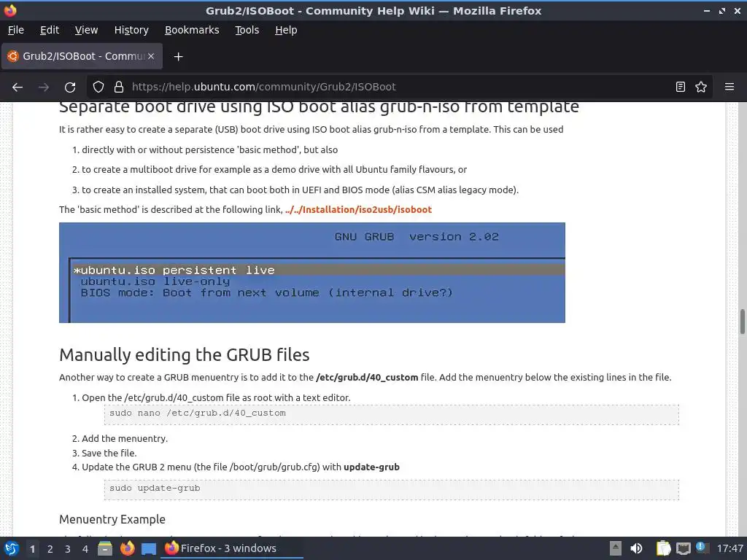This screenshot has height=560, width=747.
Task: Click 'Open the /etc/grub.d/40_custom file' step text
Action: tap(212, 397)
